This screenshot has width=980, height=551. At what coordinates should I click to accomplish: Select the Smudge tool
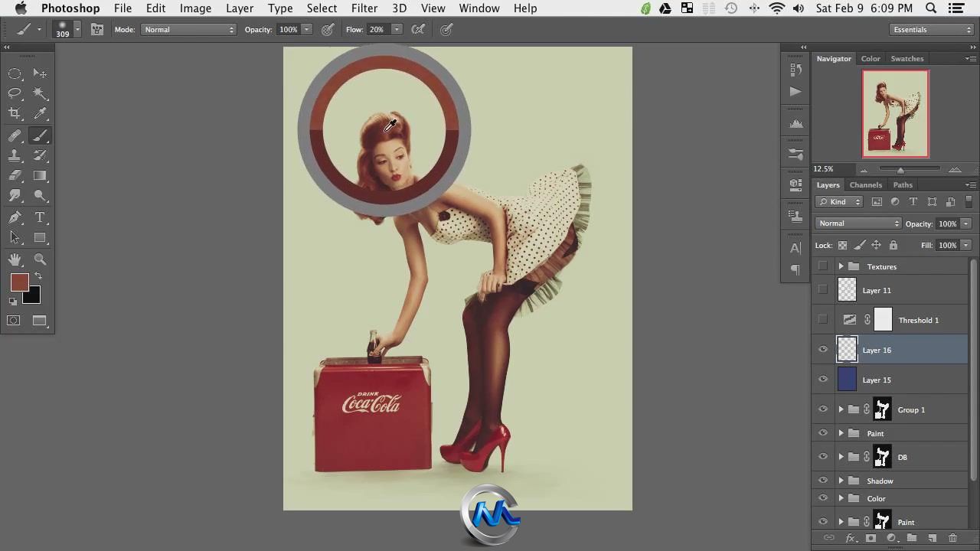[x=15, y=195]
